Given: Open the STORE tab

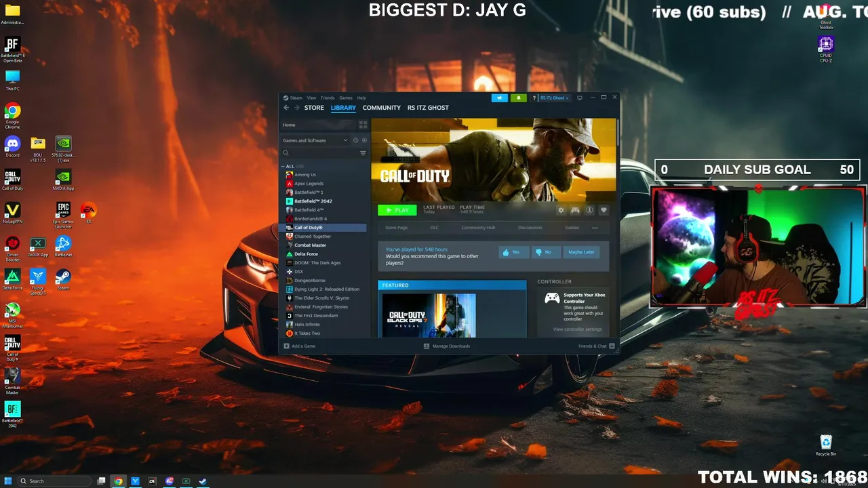Looking at the screenshot, I should point(314,108).
